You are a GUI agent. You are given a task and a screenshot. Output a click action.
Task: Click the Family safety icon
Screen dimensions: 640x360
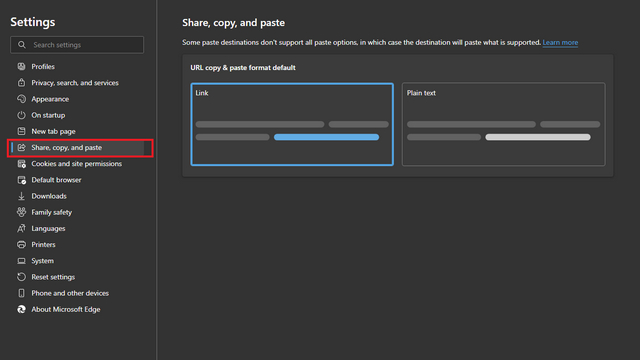(x=21, y=212)
